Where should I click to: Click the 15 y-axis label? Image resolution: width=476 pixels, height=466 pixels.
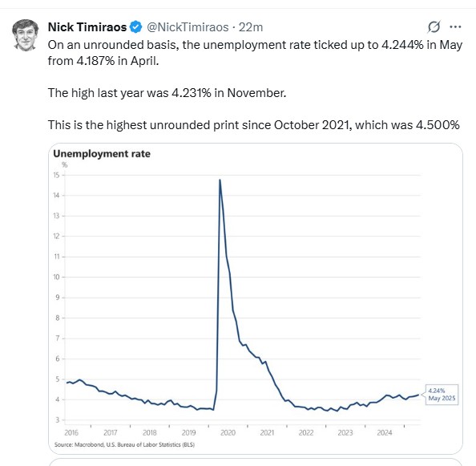tap(56, 175)
